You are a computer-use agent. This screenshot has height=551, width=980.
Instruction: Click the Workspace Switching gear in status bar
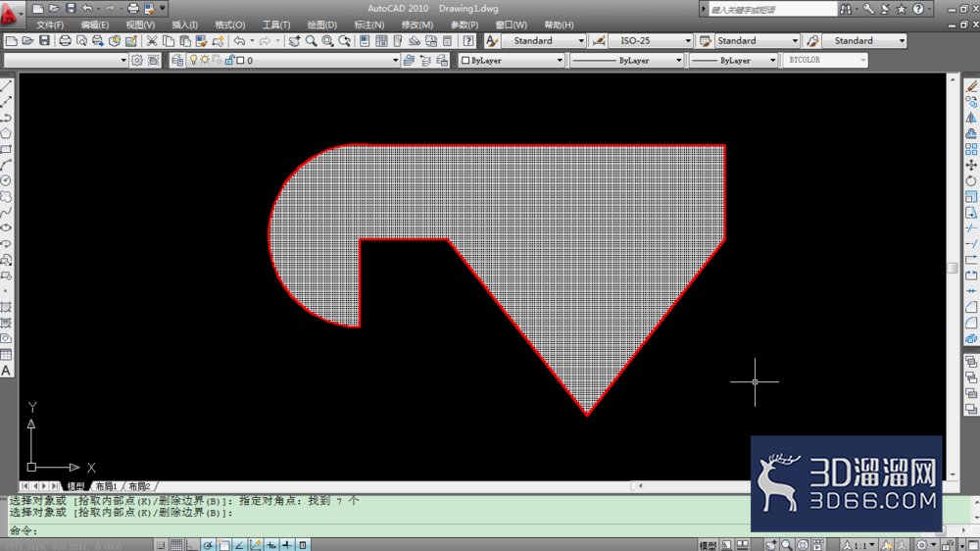click(x=922, y=545)
